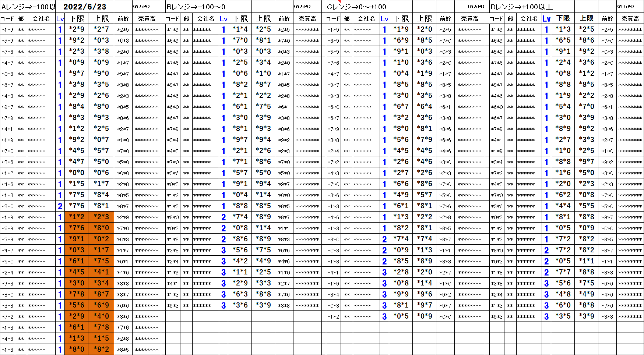Select the コード header in the A range
This screenshot has height=355, width=644.
tap(8, 18)
